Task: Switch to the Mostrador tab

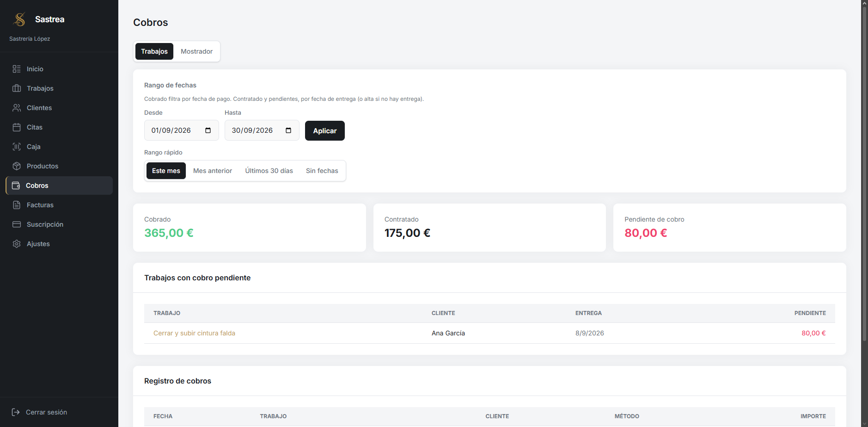Action: (x=196, y=51)
